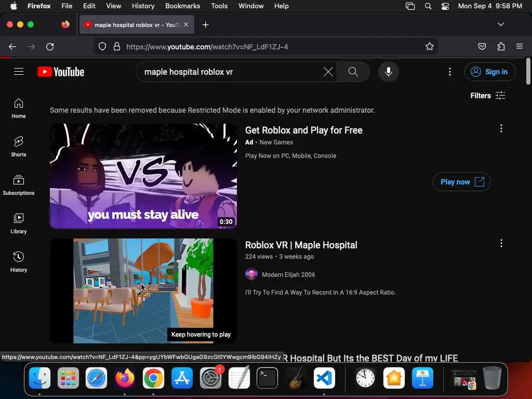The height and width of the screenshot is (399, 532).
Task: Open macOS Control Center
Action: click(445, 6)
